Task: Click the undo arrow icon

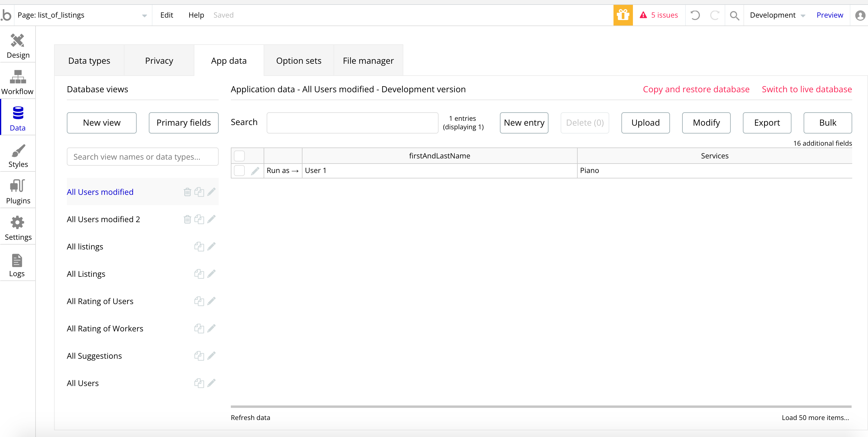Action: [x=695, y=15]
